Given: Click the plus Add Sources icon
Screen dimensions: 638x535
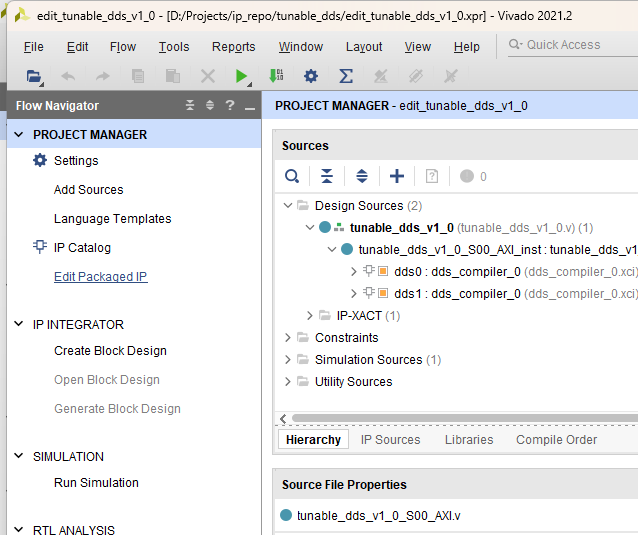Looking at the screenshot, I should pos(397,177).
